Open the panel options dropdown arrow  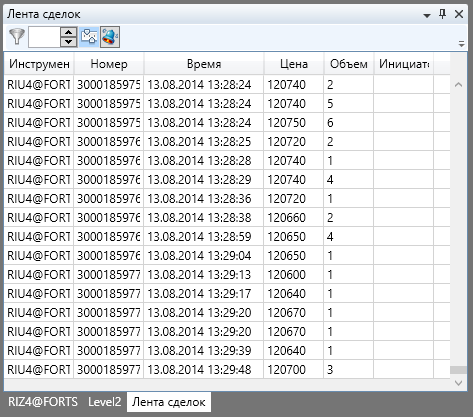(x=427, y=15)
